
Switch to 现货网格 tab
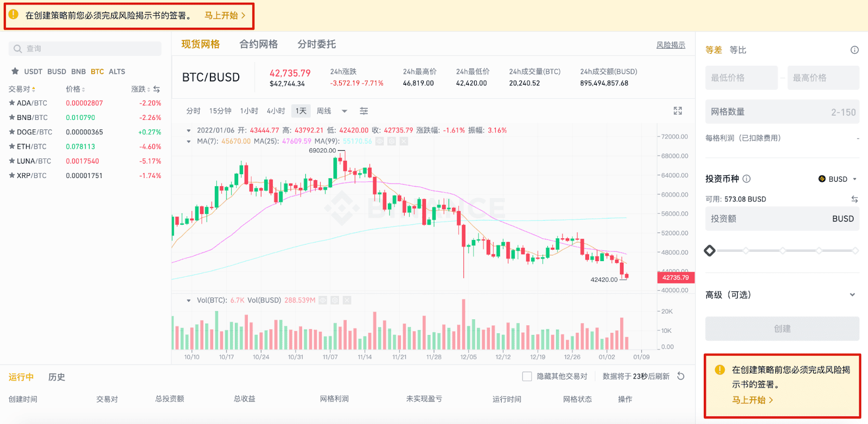click(x=200, y=44)
